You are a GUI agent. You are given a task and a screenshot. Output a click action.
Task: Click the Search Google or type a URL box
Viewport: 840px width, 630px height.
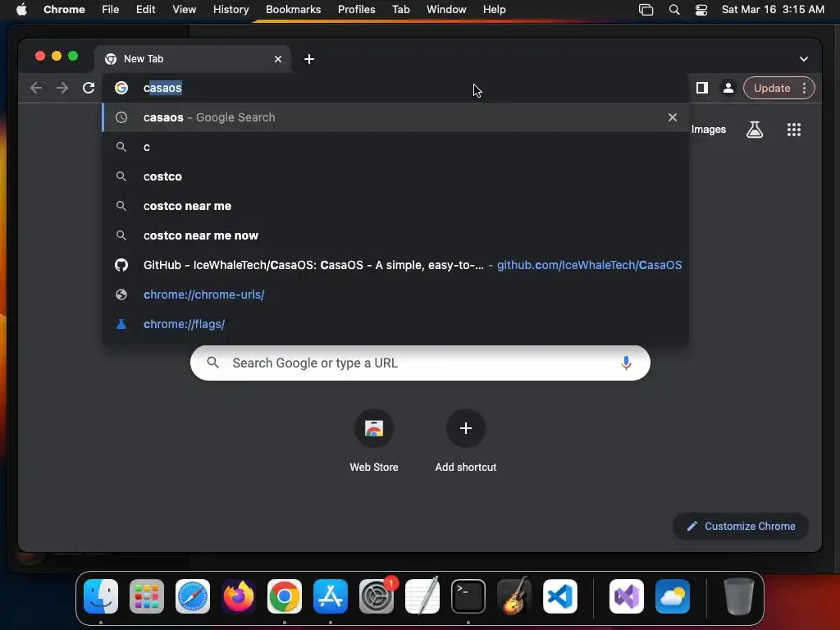pyautogui.click(x=420, y=363)
